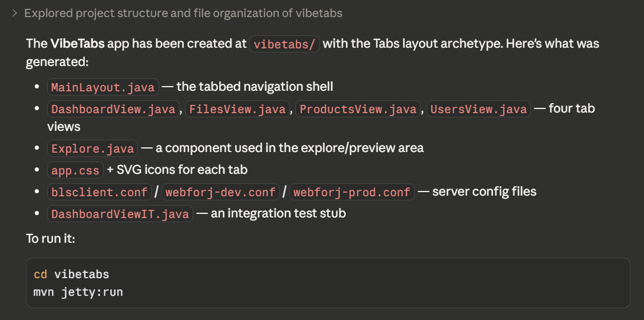Click the 'To run it:' text
Screen dimensions: 644x320
coord(51,239)
